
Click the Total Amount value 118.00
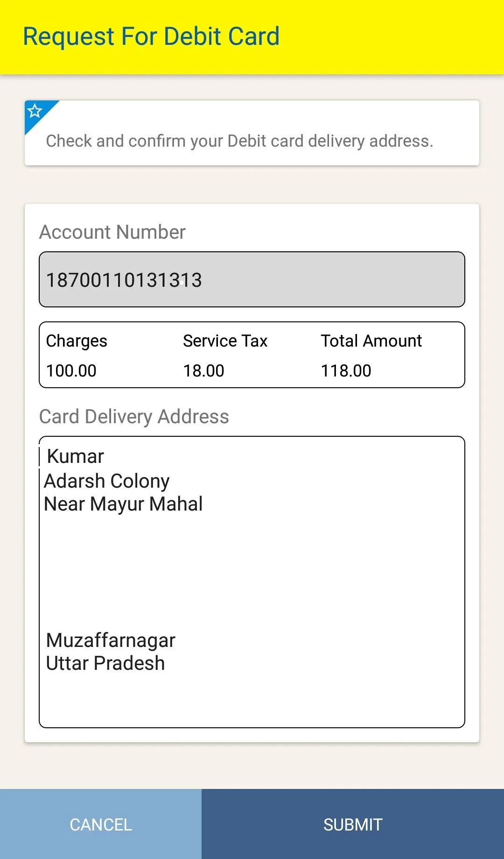tap(346, 371)
